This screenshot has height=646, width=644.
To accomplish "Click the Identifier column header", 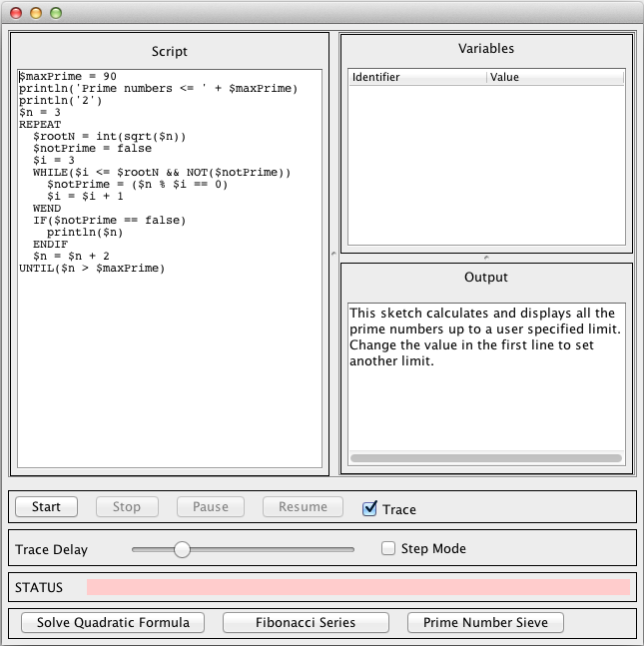I will pos(417,77).
